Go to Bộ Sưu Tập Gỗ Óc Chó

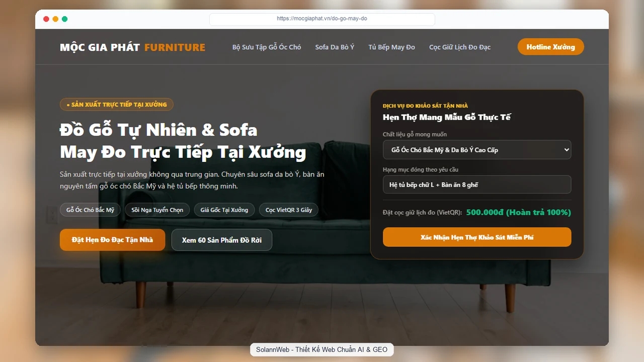[267, 47]
